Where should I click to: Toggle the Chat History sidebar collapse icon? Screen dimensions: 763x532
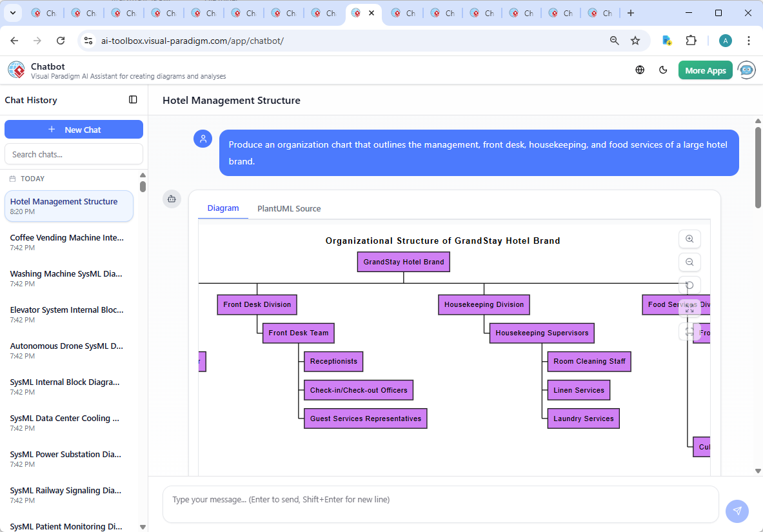[133, 99]
